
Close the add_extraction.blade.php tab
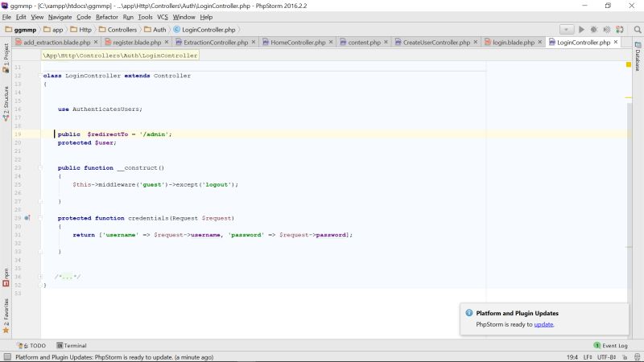(96, 42)
